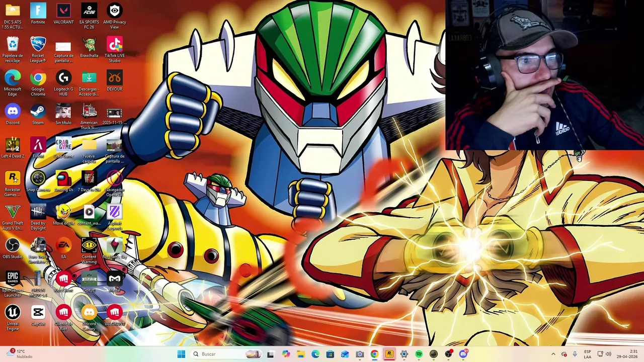This screenshot has height=362, width=644.
Task: Open Epic Games Launcher shortcut
Action: click(13, 285)
